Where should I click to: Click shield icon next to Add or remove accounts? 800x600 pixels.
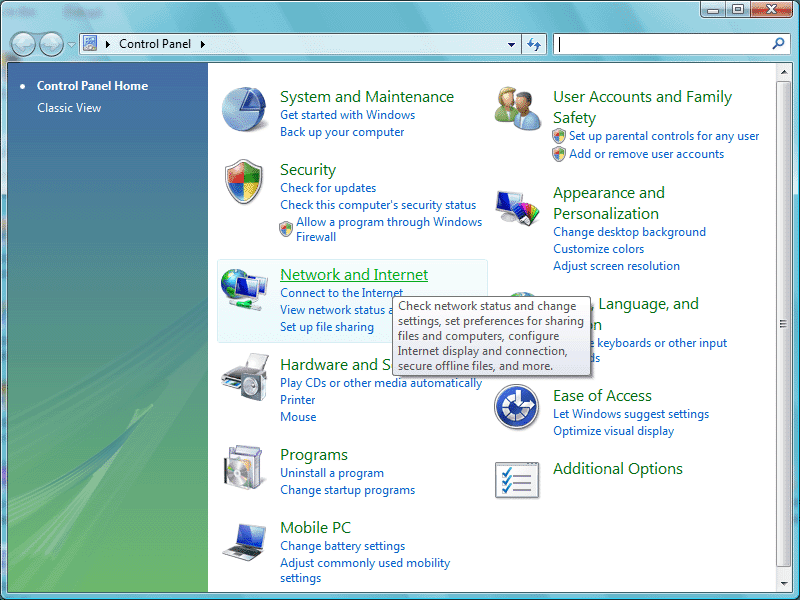(559, 154)
